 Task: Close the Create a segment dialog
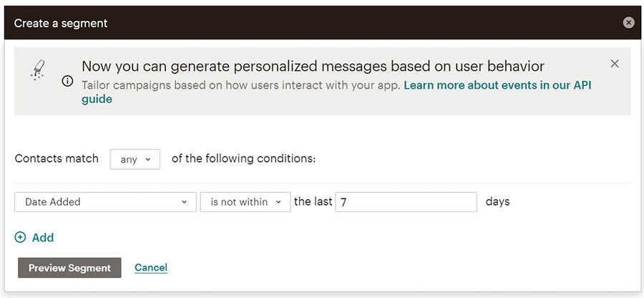[x=628, y=23]
